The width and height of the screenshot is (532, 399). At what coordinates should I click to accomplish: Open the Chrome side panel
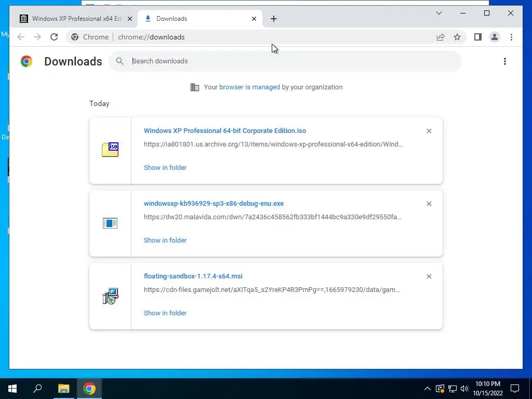coord(478,37)
